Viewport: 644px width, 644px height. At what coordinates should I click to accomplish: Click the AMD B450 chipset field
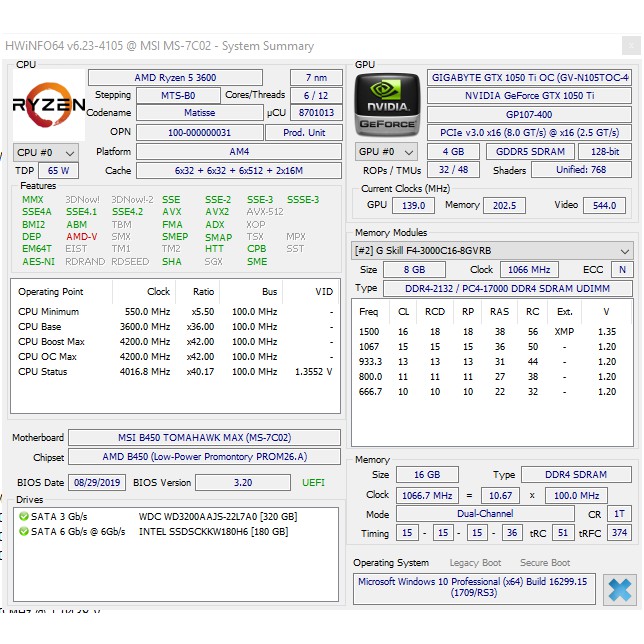tap(205, 457)
